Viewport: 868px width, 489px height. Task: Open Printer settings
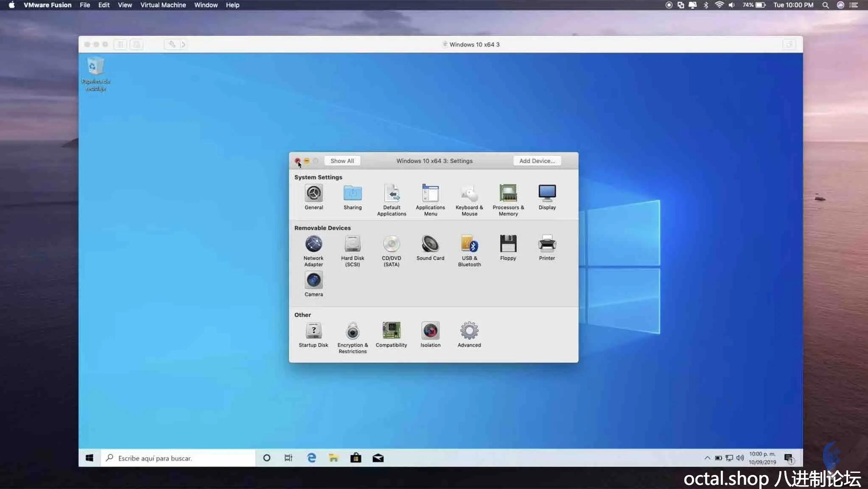coord(547,247)
